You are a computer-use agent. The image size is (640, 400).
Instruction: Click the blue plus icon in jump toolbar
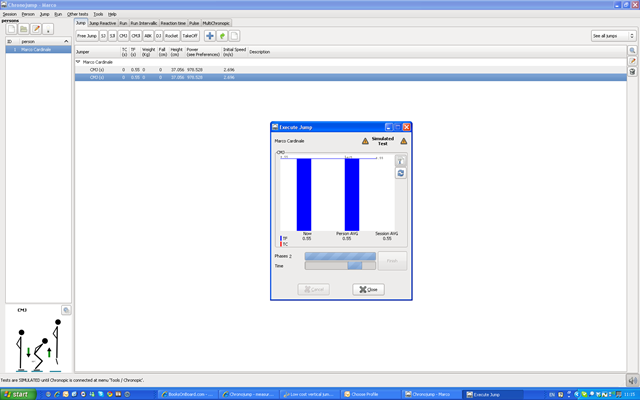click(210, 36)
